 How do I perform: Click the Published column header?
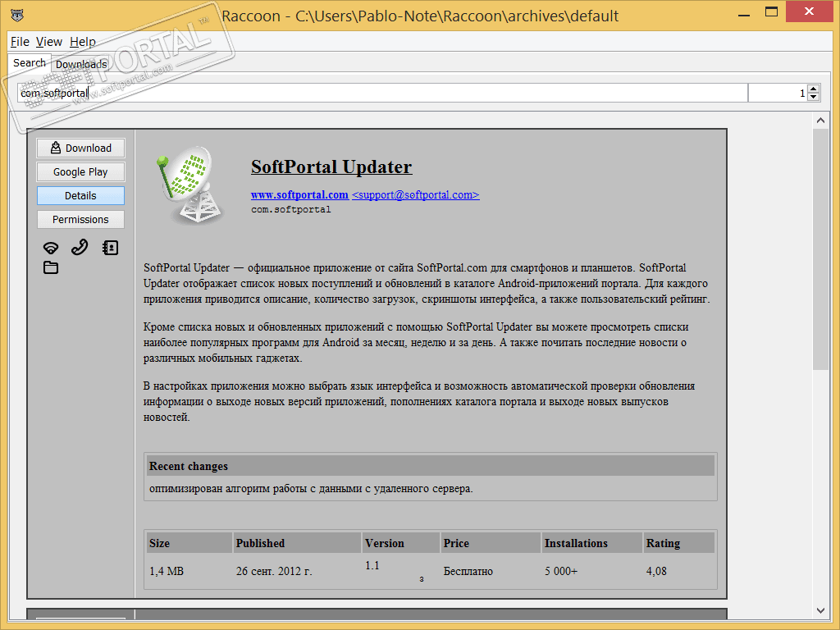pos(297,543)
